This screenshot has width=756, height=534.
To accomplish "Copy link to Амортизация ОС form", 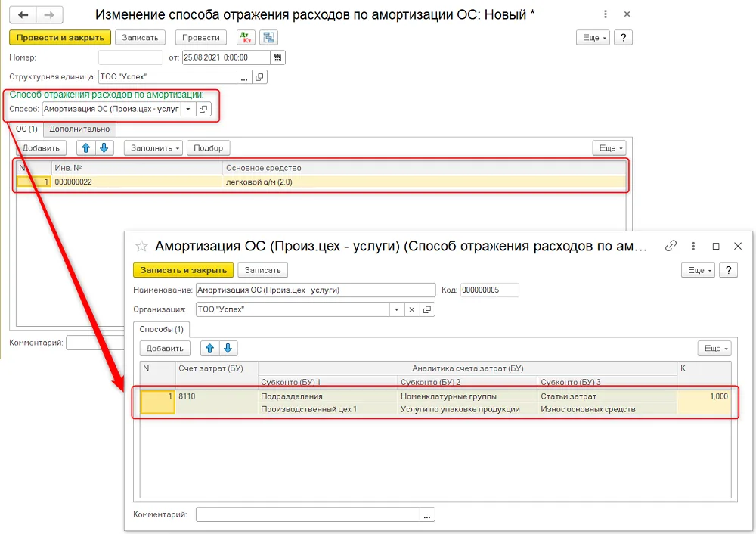I will 671,246.
